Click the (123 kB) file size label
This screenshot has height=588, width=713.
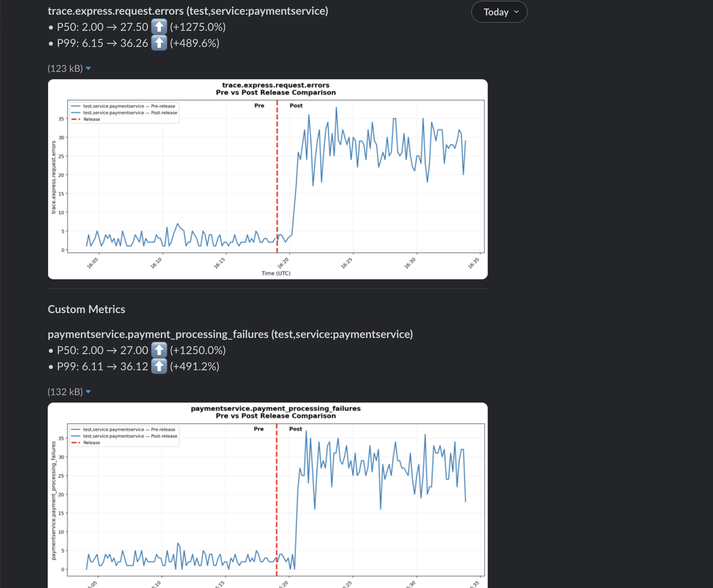pos(65,69)
